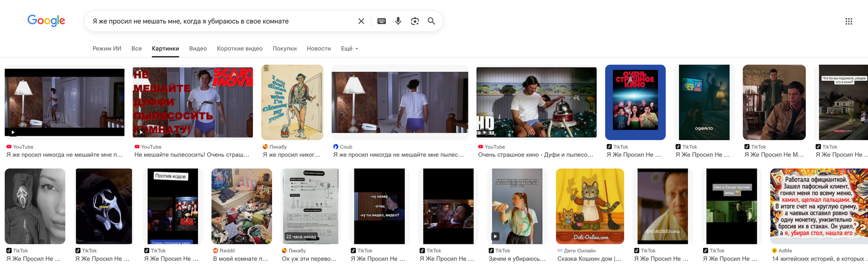Open the Google apps grid menu
Image resolution: width=868 pixels, height=269 pixels.
pyautogui.click(x=849, y=21)
